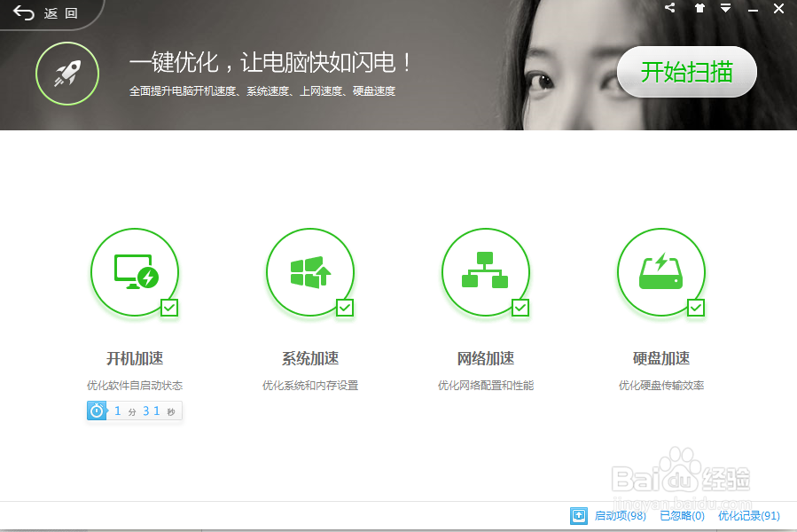Open the share icon in title bar

pos(670,8)
